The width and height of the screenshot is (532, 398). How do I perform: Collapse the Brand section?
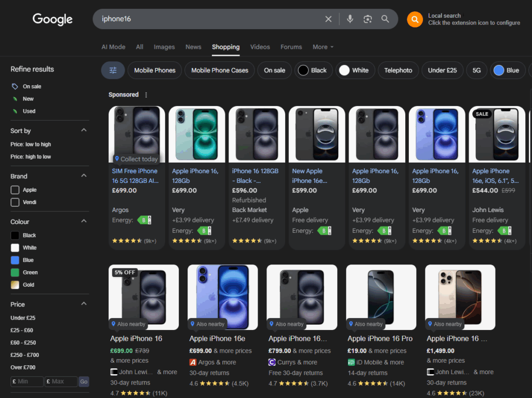[84, 176]
